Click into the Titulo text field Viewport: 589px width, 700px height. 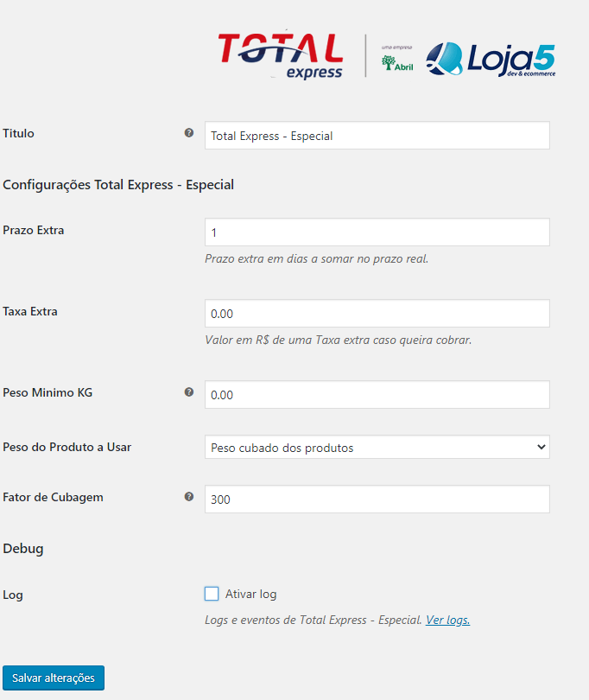377,136
